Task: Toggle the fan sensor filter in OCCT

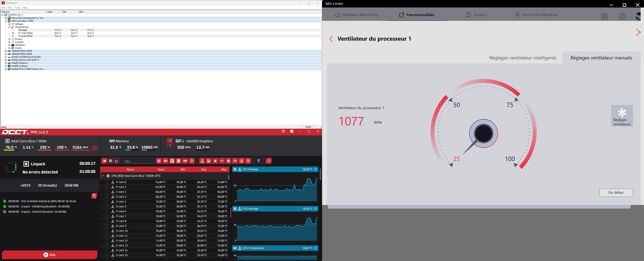Action: [228, 161]
